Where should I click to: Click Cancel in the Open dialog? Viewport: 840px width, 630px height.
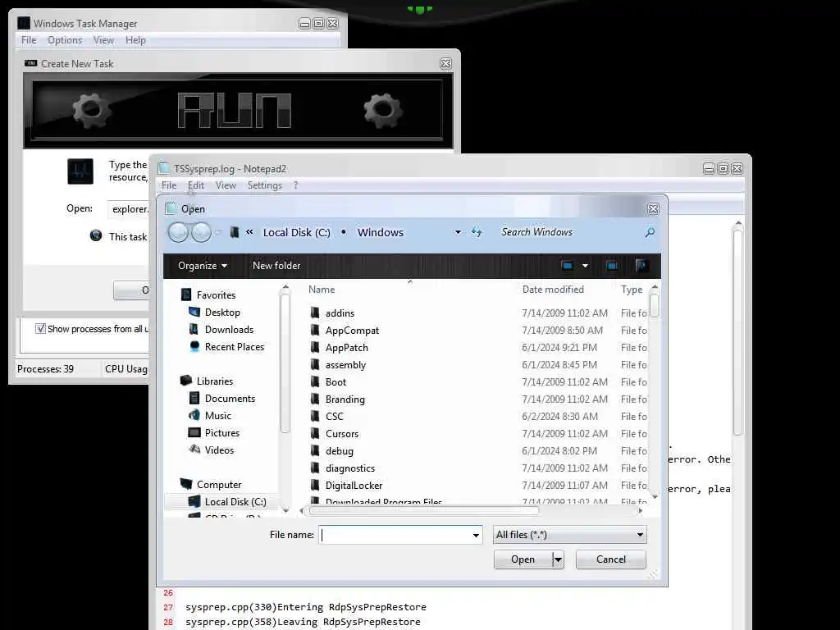pos(610,559)
